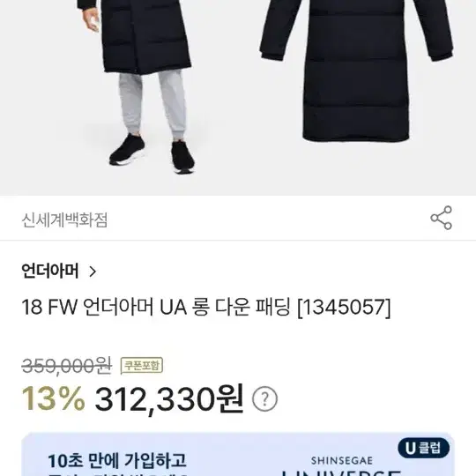476x476 pixels.
Task: Tap the model's black sneakers in the photo
Action: coord(152,156)
